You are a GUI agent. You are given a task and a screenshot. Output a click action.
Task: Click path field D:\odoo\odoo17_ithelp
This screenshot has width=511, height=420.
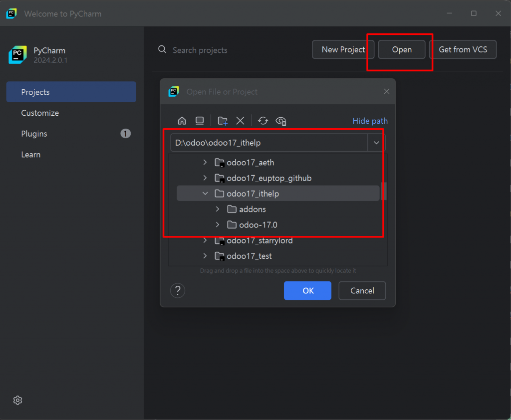tap(269, 143)
